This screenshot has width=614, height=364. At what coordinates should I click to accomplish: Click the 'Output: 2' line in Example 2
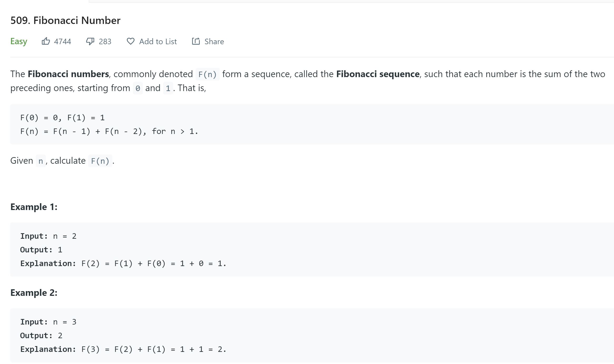[x=41, y=336]
